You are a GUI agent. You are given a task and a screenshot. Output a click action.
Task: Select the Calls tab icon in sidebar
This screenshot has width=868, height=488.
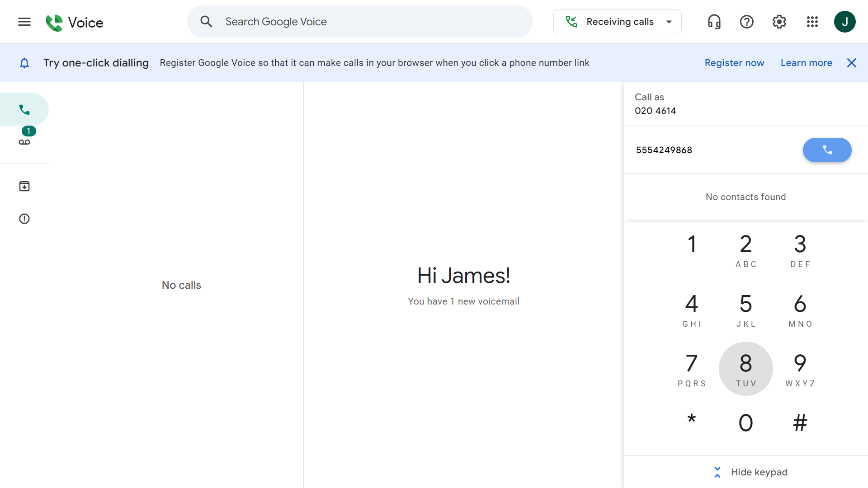pyautogui.click(x=24, y=109)
